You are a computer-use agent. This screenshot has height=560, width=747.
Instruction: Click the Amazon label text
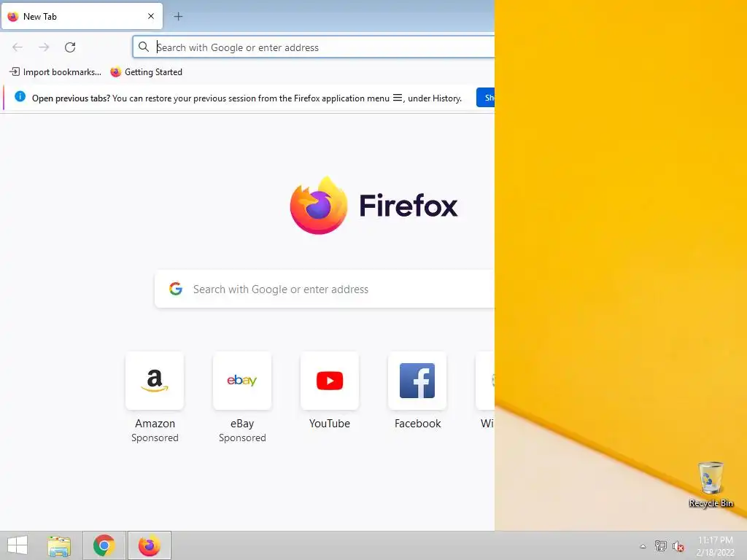155,424
